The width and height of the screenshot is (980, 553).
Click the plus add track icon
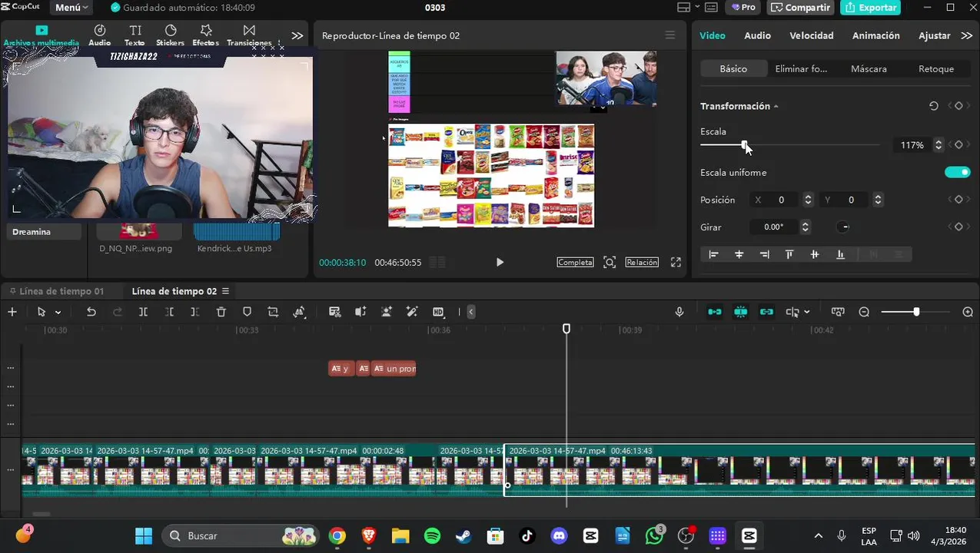coord(12,312)
